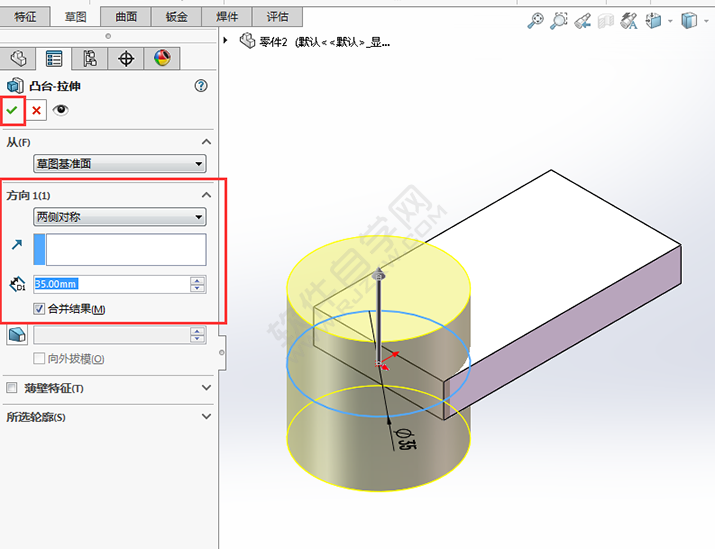Toggle the 向外拔模(O) checkbox
715x549 pixels.
(x=39, y=359)
